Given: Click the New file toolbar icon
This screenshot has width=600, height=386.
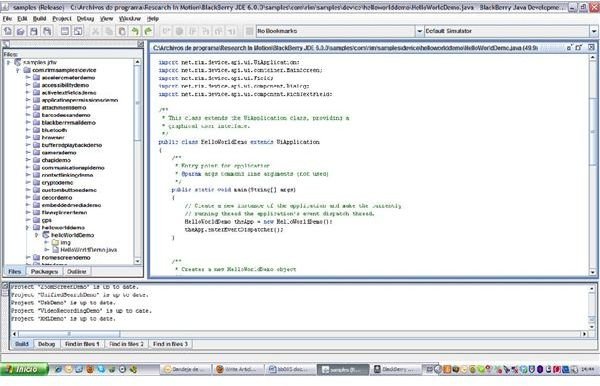Looking at the screenshot, I should [8, 31].
